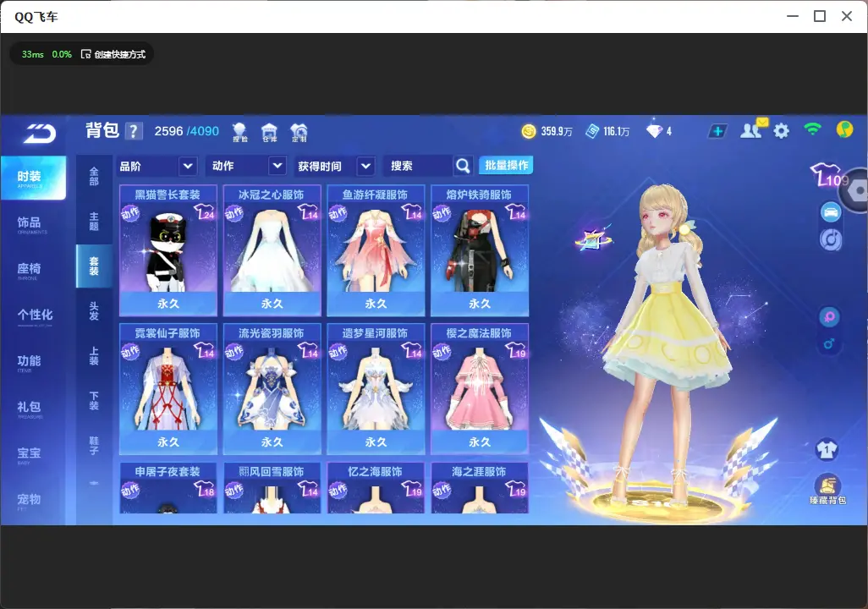Open the friends and mail icon
Viewport: 868px width, 609px height.
(x=754, y=129)
